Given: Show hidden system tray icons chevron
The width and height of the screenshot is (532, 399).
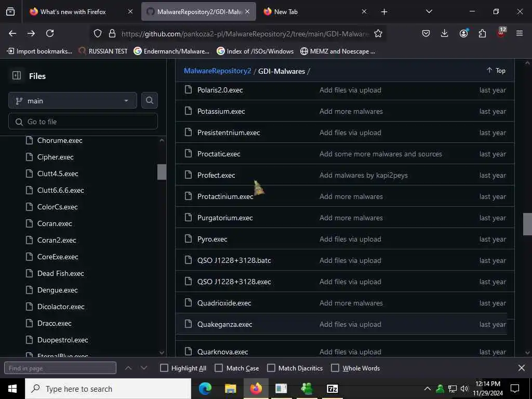Looking at the screenshot, I should (x=428, y=389).
